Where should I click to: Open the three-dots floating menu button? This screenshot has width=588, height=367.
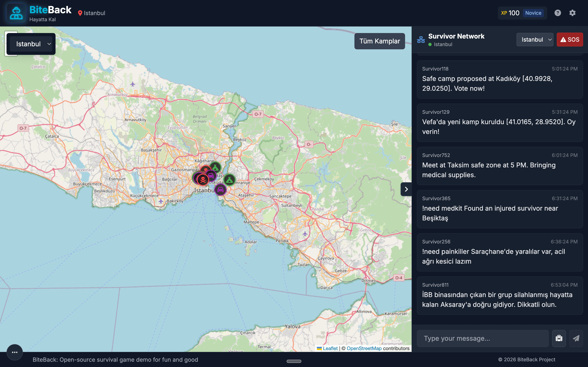(14, 352)
